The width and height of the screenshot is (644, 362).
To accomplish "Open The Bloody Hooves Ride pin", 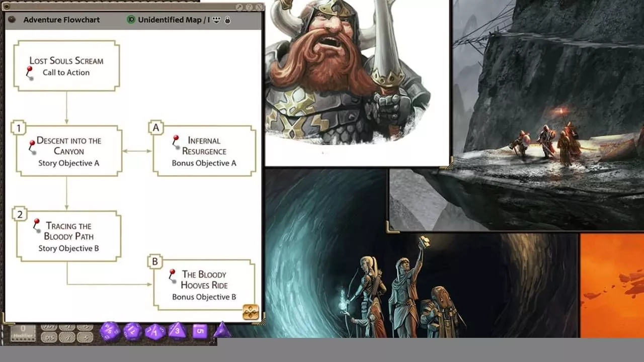I will [x=172, y=275].
